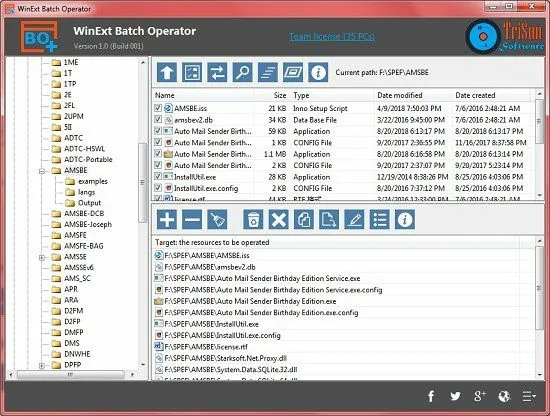Uncheck the 1.1 MB Application checkbox
Image resolution: width=550 pixels, height=416 pixels.
[x=158, y=154]
